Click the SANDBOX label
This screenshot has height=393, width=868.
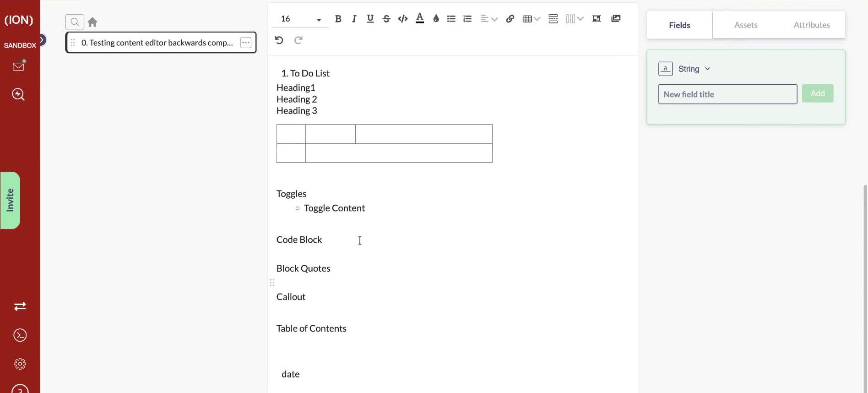[x=20, y=45]
